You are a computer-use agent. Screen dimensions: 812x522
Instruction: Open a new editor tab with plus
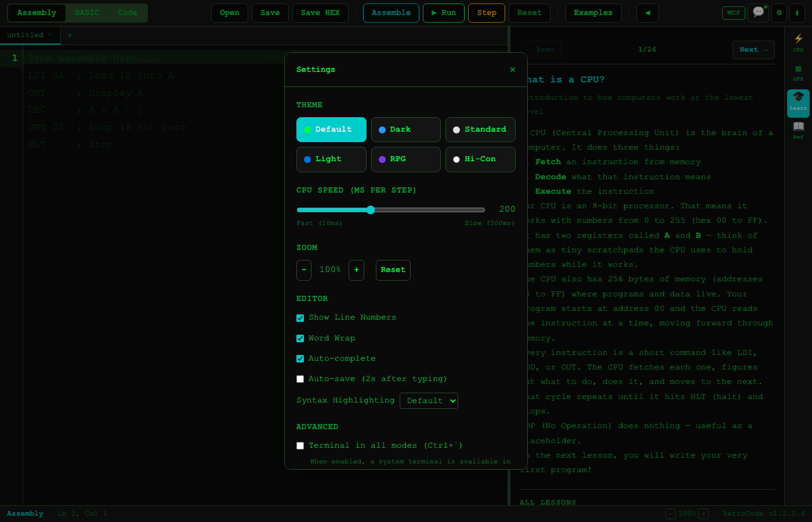(69, 35)
